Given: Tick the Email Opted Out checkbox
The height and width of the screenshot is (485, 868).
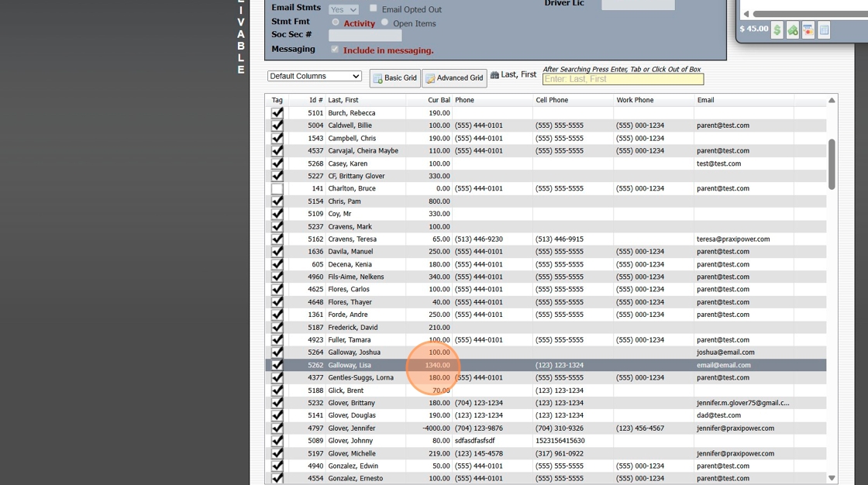Looking at the screenshot, I should click(373, 9).
